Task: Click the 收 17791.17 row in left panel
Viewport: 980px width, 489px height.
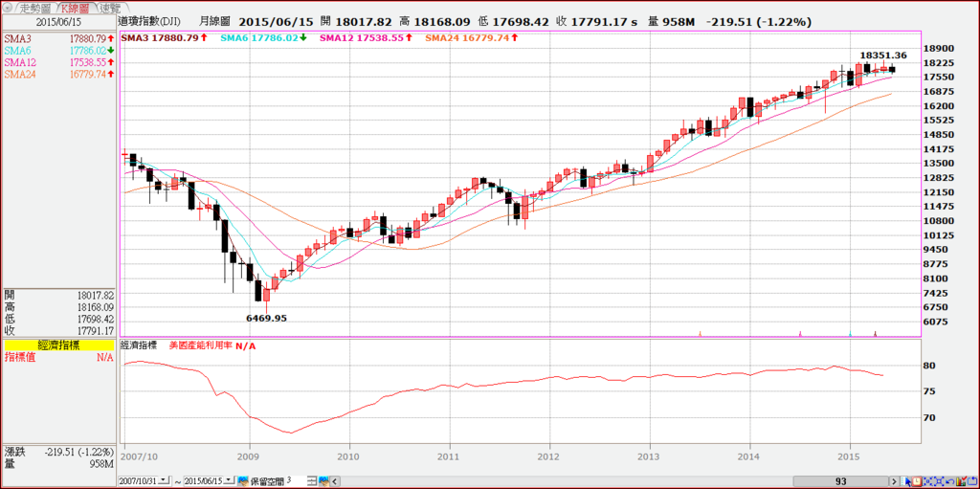Action: (x=59, y=331)
